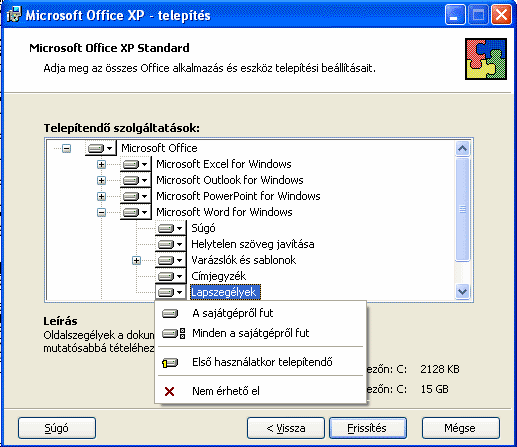Open install-state dropdown for Súgó feature
The width and height of the screenshot is (517, 447).
point(170,228)
